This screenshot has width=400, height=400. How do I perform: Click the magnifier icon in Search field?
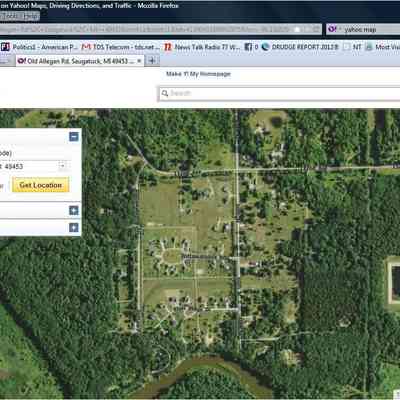pos(165,93)
